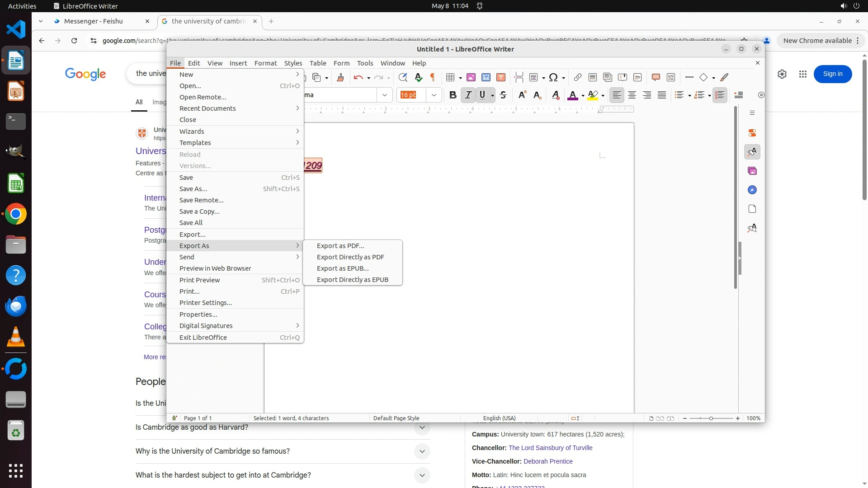Click the Insert Special Character omega icon
Viewport: 868px width, 488px height.
pyautogui.click(x=553, y=78)
